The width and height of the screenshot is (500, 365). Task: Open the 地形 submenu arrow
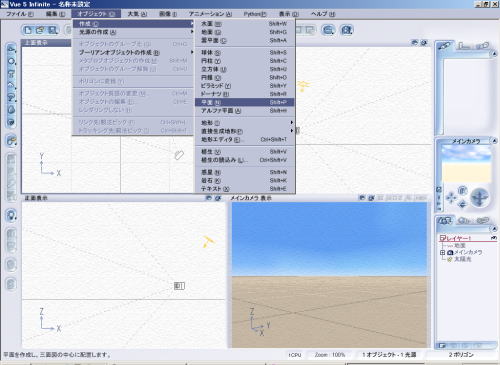[292, 123]
